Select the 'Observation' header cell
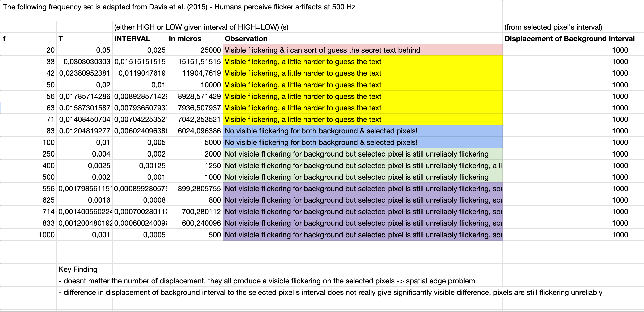644x312 pixels. click(x=363, y=38)
